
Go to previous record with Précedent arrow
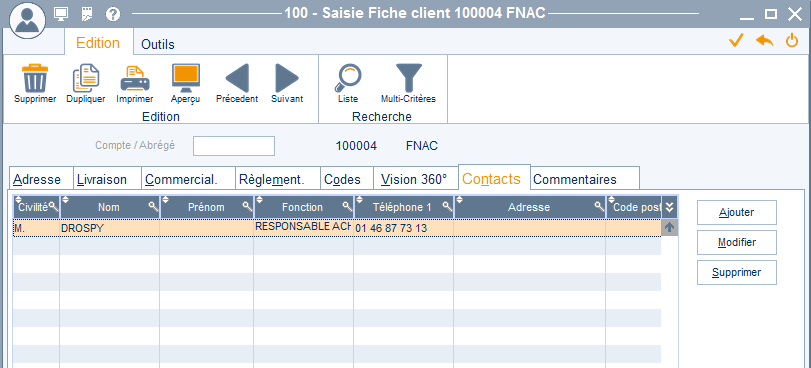pos(237,78)
